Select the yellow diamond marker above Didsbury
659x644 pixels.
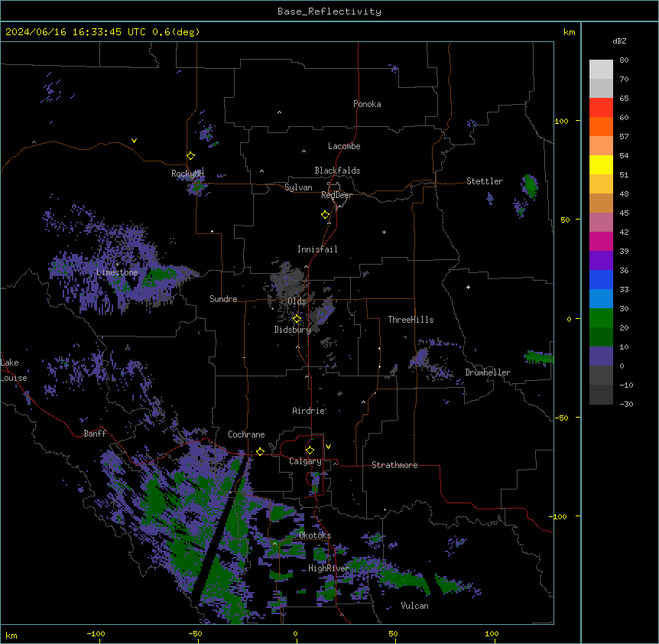(297, 319)
